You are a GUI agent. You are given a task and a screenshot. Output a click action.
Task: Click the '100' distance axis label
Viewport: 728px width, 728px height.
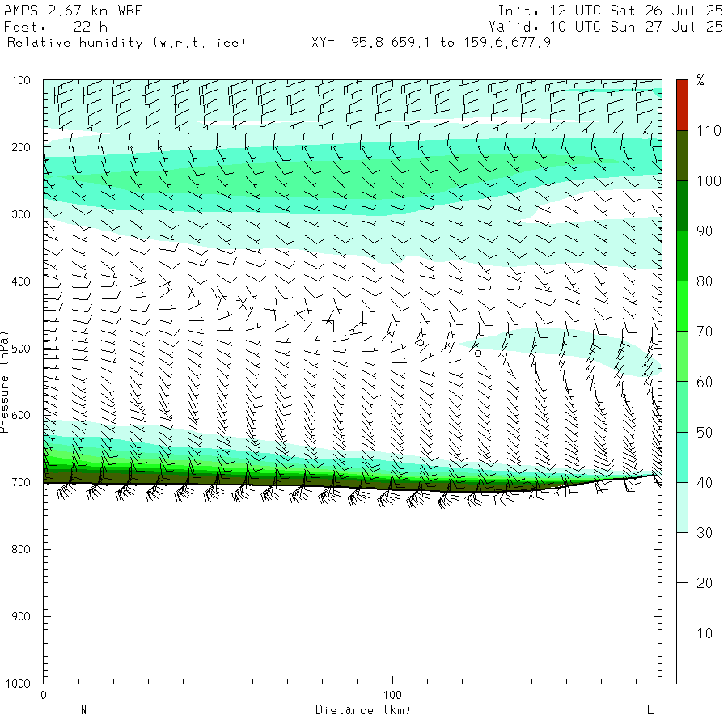coord(392,695)
